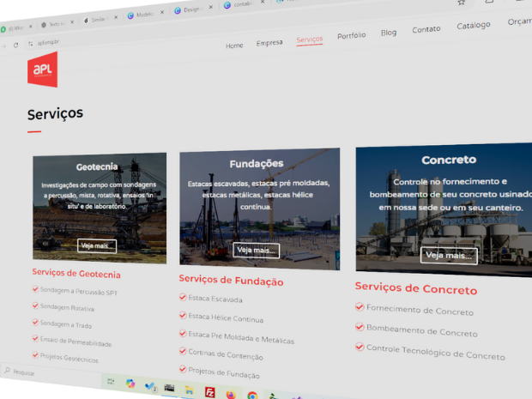The image size is (532, 399).
Task: Switch to the Design browser tab
Action: (190, 10)
